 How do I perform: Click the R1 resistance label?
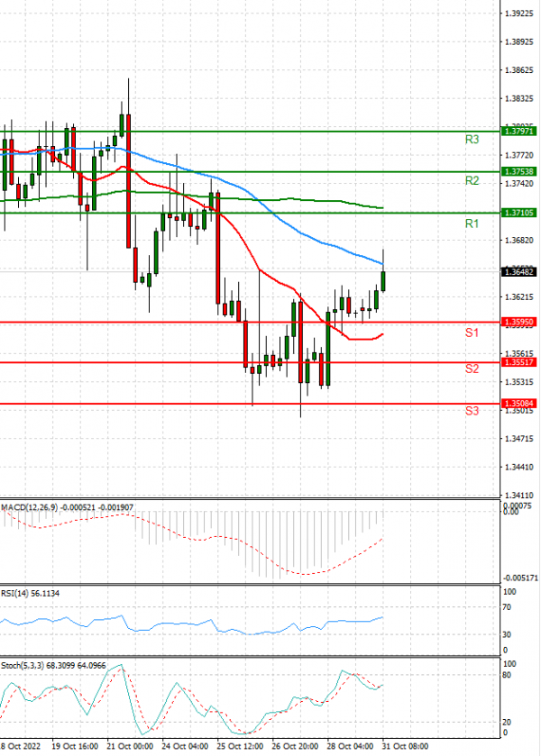(472, 223)
